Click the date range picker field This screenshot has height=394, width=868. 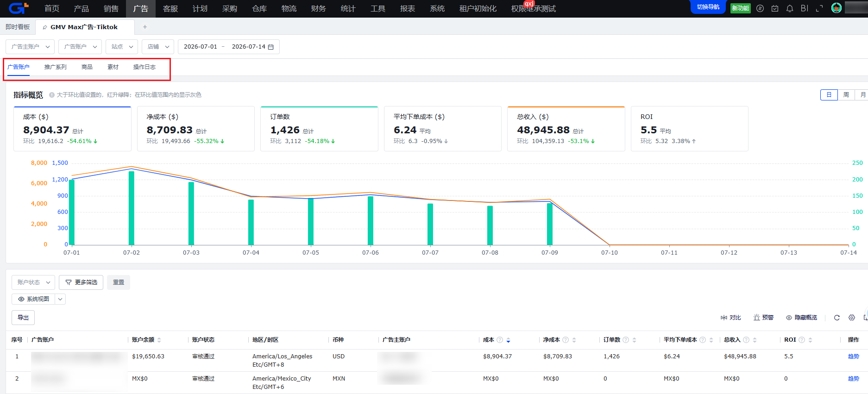point(229,47)
